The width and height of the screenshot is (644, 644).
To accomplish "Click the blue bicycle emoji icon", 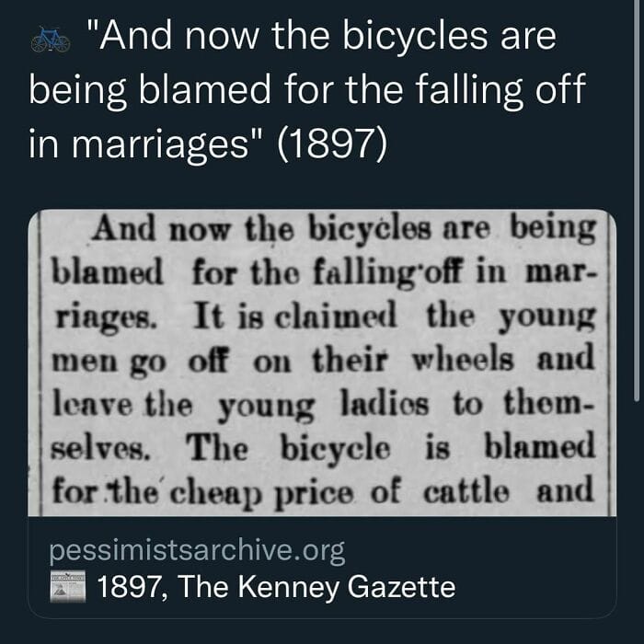I will [51, 40].
